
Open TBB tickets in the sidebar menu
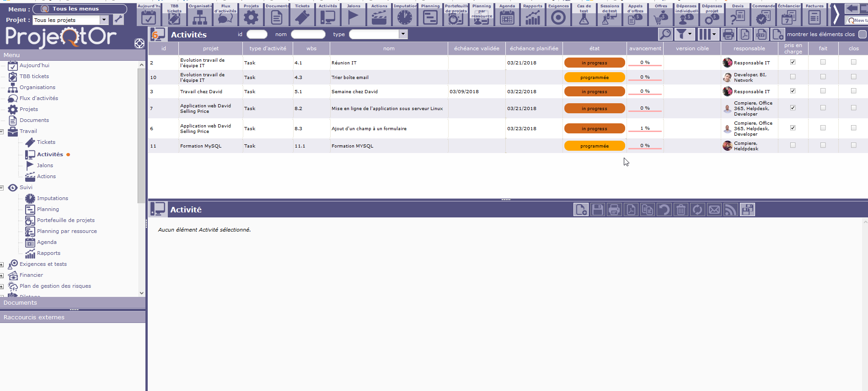point(34,76)
